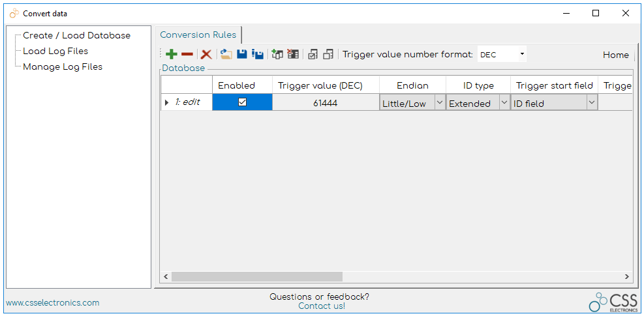644x318 pixels.
Task: Add a new rule with green plus
Action: 171,54
